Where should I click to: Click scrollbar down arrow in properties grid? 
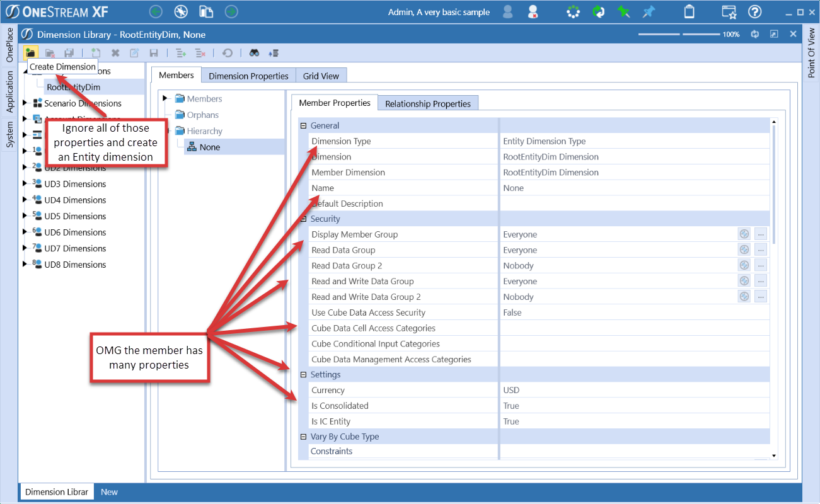tap(774, 455)
